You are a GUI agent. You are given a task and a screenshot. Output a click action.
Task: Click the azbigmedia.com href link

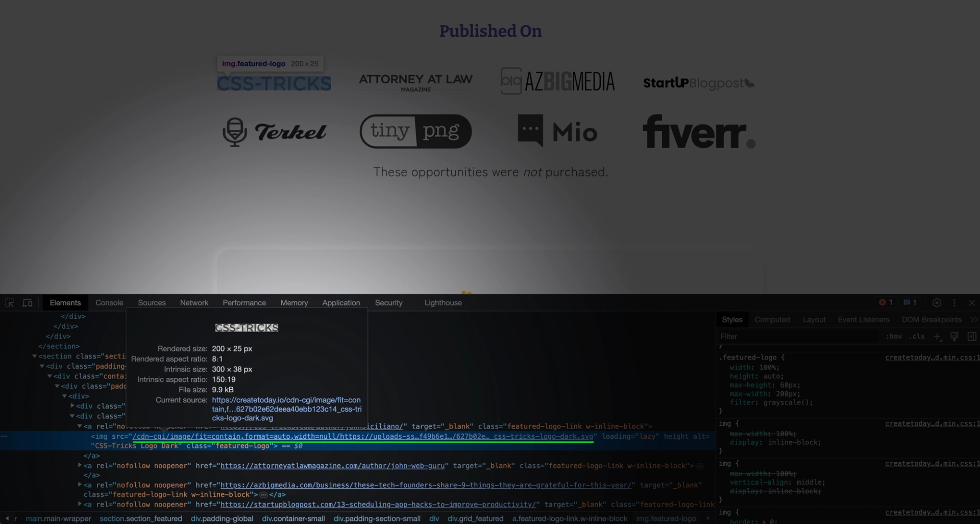[x=427, y=485]
